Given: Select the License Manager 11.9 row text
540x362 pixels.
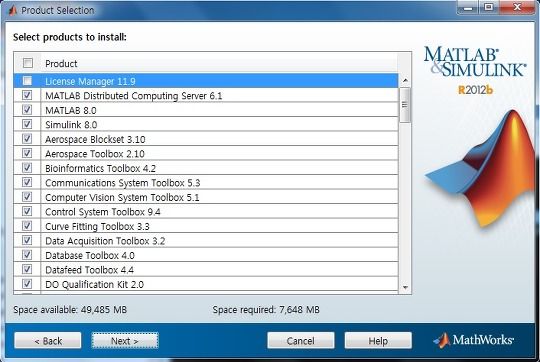Looking at the screenshot, I should (x=90, y=81).
